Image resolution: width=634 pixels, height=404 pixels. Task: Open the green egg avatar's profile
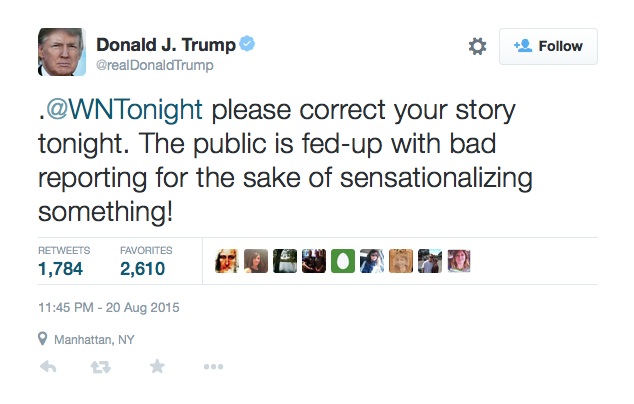pyautogui.click(x=343, y=261)
